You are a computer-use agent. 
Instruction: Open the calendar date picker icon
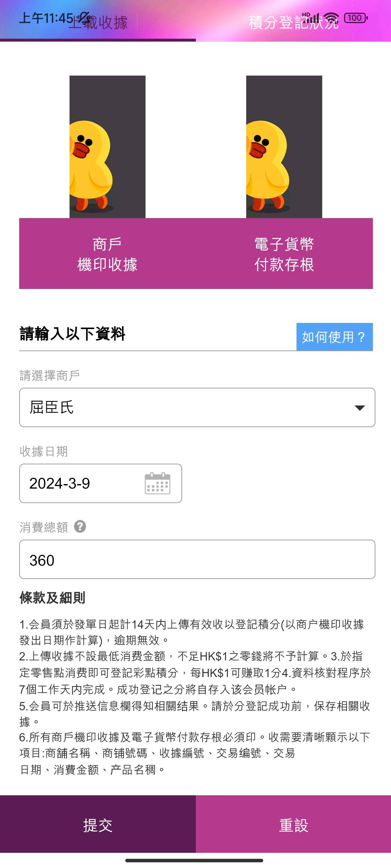coord(157,483)
